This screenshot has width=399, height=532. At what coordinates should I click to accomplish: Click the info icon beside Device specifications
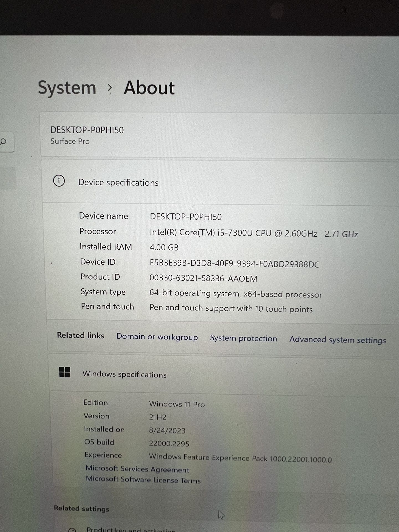(59, 181)
